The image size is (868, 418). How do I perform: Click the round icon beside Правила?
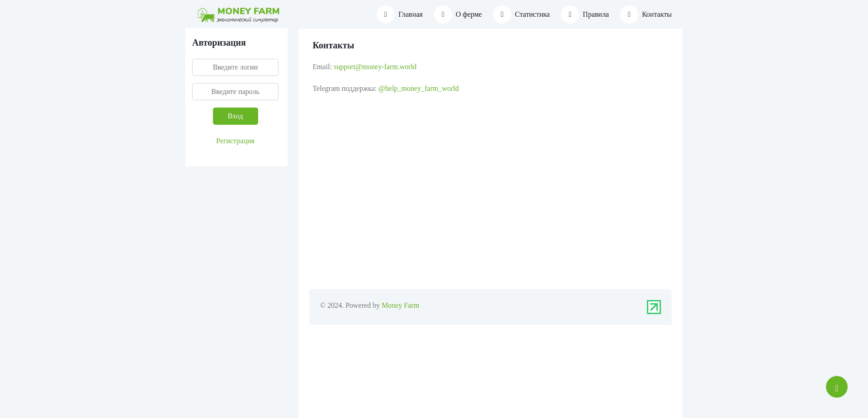570,14
